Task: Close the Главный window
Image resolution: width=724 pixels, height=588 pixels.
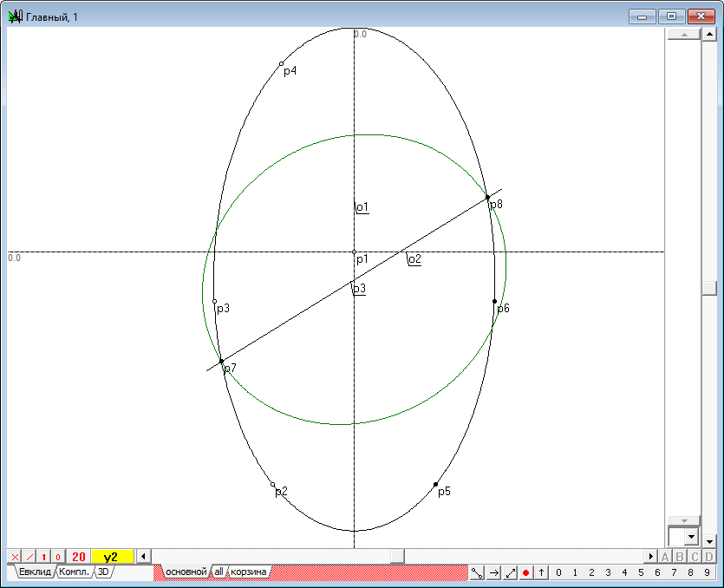Action: 701,16
